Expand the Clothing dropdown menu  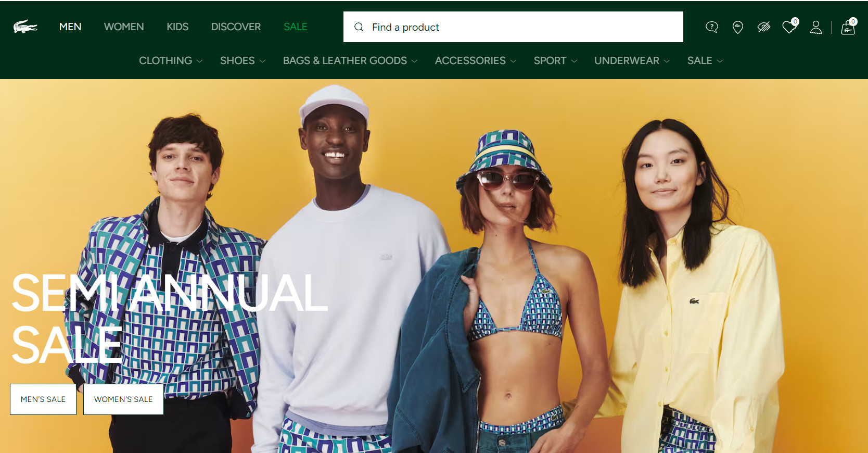[171, 61]
